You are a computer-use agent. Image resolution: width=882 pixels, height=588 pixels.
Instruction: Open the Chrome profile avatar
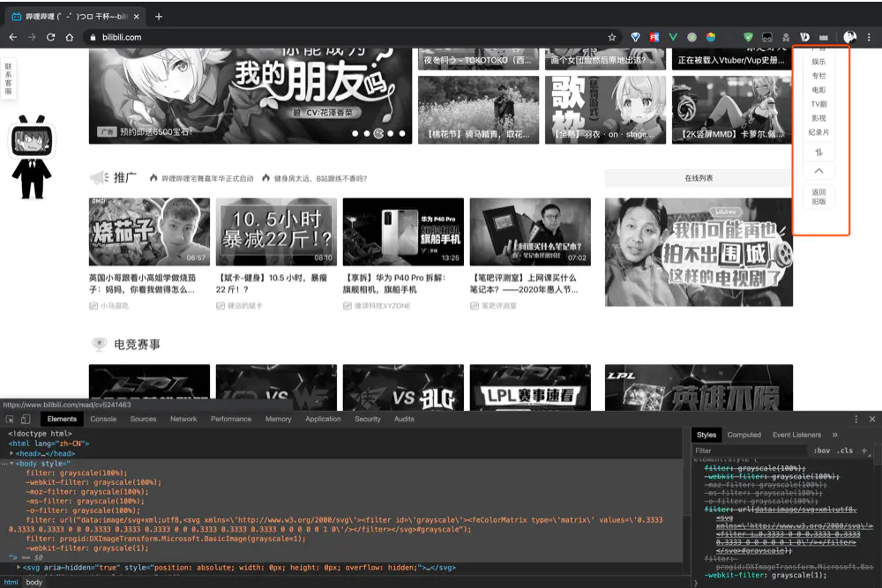(849, 37)
